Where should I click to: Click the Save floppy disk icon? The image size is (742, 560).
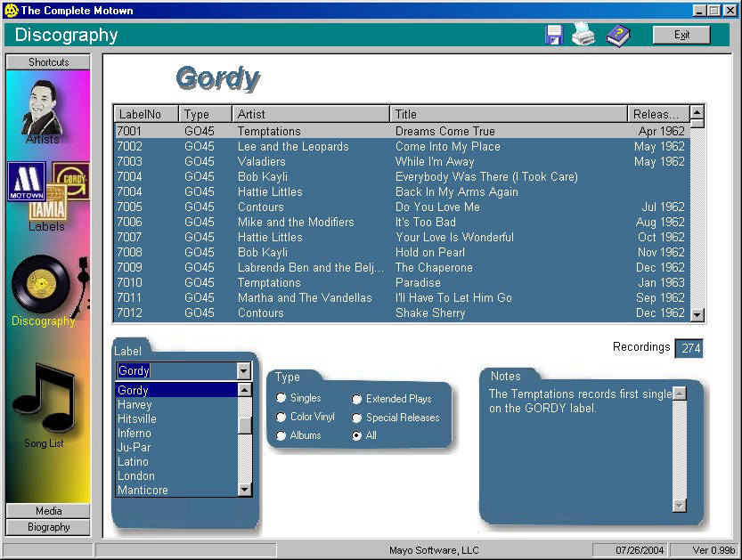click(x=554, y=35)
